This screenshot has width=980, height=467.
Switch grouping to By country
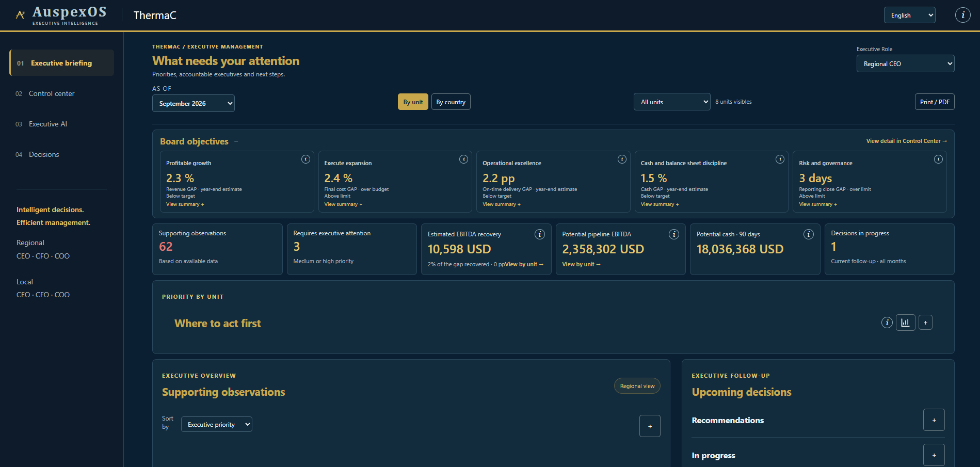tap(451, 102)
